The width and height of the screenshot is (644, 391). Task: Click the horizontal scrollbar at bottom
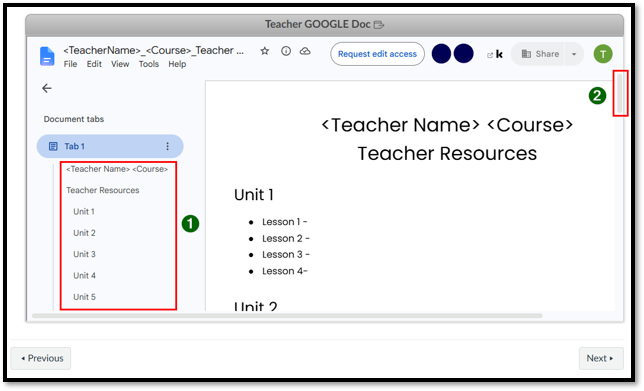pos(287,316)
